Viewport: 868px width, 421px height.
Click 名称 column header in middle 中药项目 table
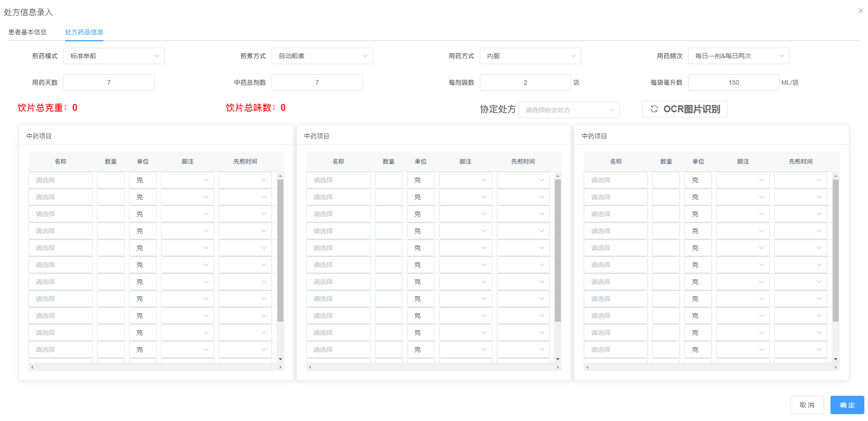[x=338, y=161]
